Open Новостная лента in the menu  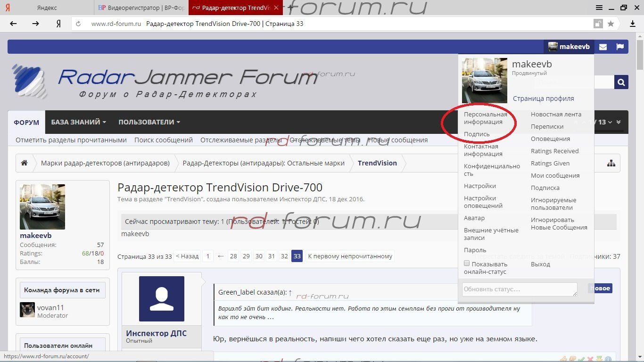click(x=556, y=114)
